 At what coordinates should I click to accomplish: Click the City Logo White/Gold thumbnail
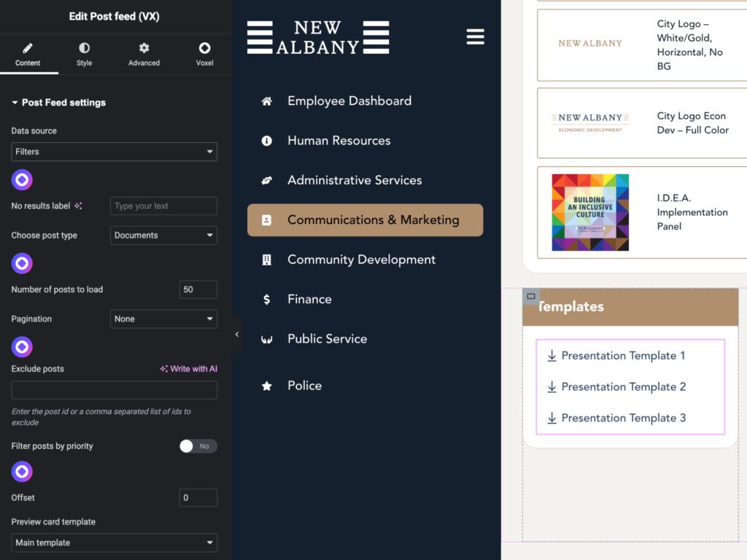coord(590,43)
